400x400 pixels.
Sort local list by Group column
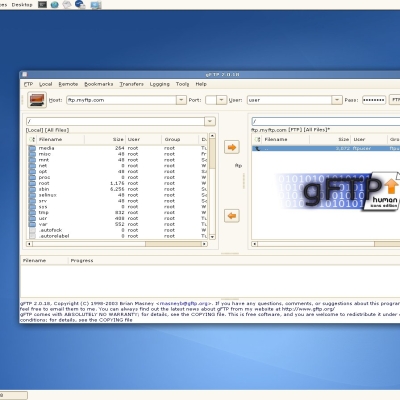180,139
